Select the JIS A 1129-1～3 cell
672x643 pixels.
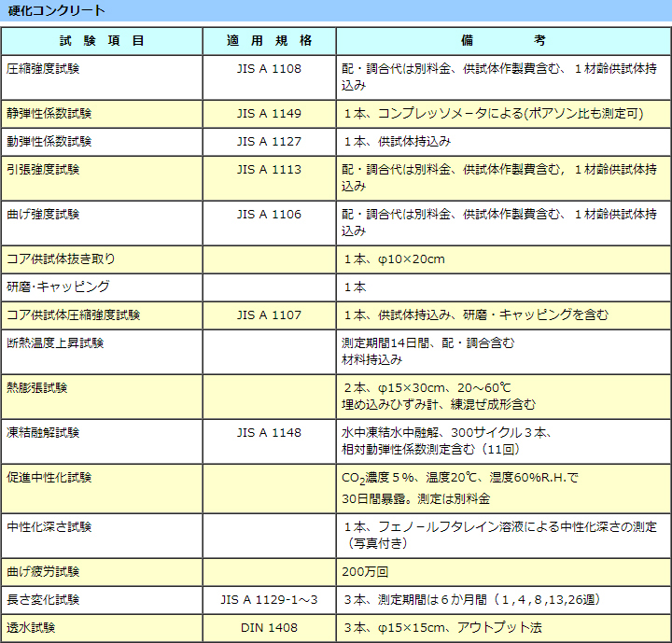point(269,599)
